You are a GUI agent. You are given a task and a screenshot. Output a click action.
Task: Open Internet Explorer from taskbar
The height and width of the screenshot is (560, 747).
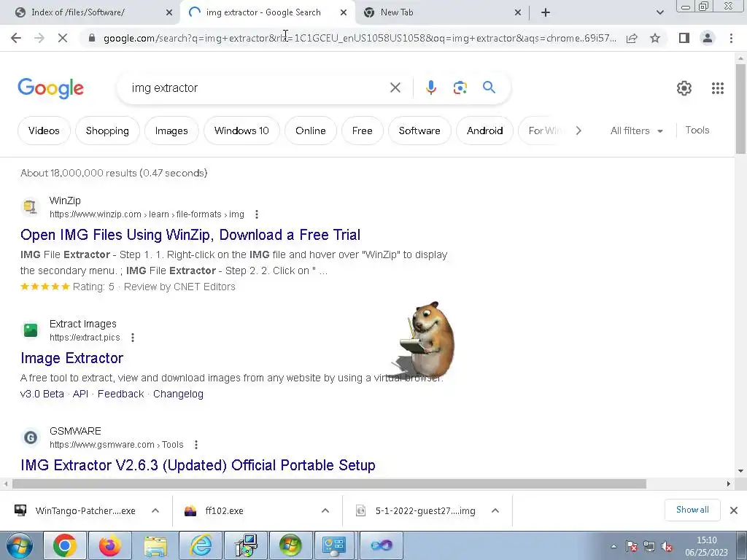201,545
